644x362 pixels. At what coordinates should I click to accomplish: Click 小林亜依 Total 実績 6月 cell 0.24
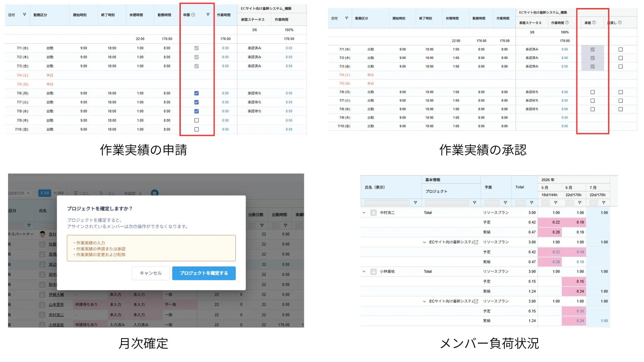point(574,292)
